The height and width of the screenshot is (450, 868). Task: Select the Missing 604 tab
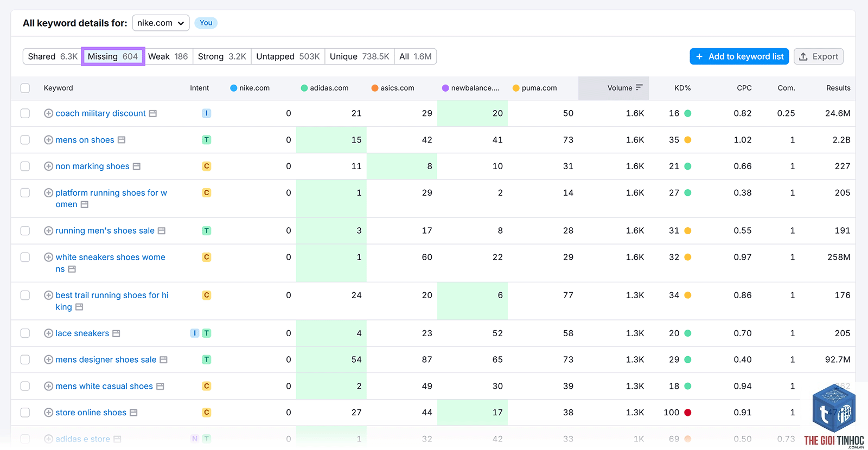[x=113, y=56]
